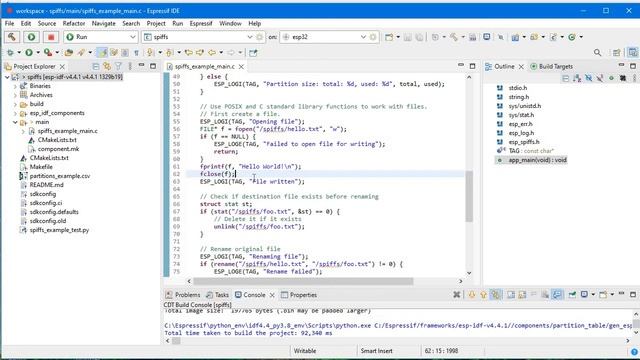This screenshot has height=360, width=640.
Task: Toggle Mark Occurrences highlighted toolbar icon
Action: [102, 53]
